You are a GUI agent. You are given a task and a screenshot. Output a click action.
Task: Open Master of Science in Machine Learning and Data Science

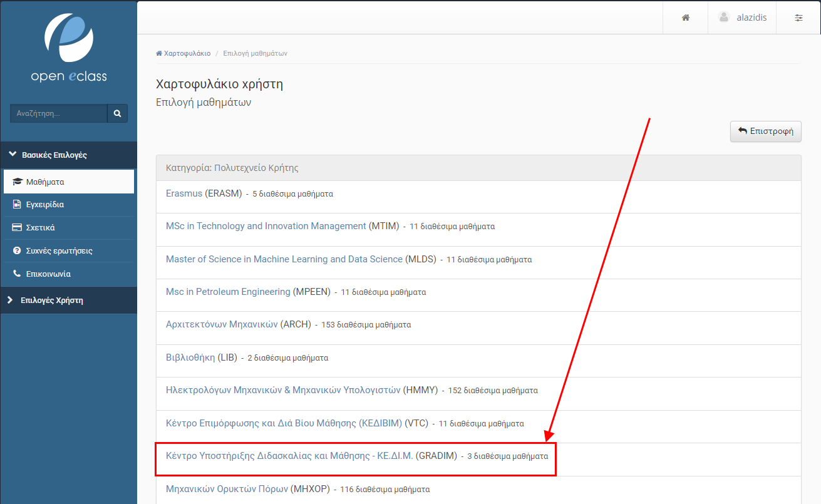point(284,259)
